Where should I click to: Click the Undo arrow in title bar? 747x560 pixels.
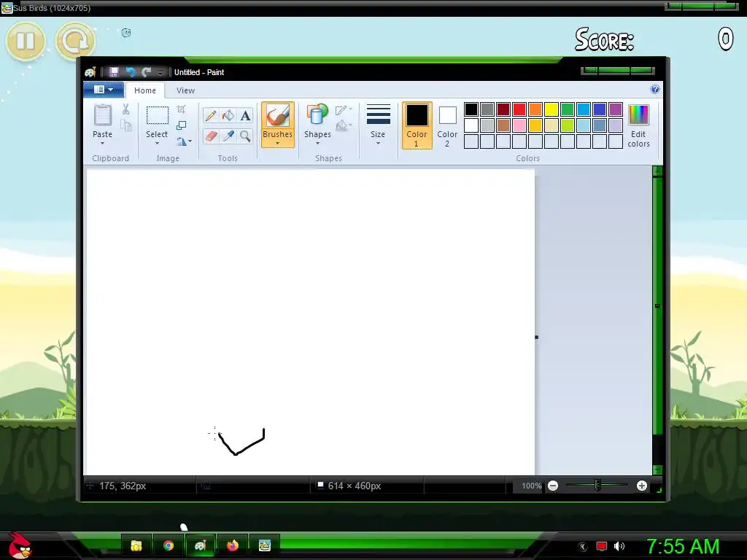(x=130, y=72)
